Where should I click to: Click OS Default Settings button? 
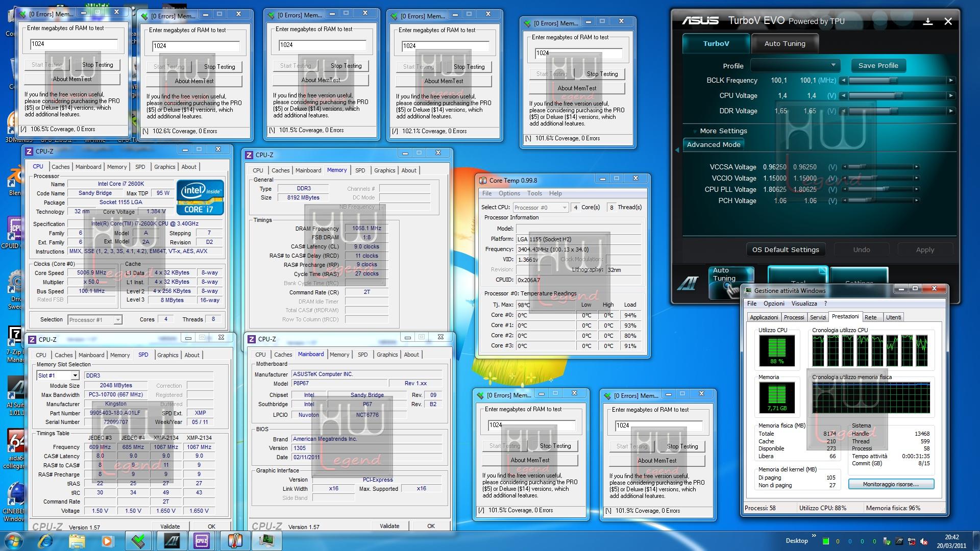coord(785,249)
